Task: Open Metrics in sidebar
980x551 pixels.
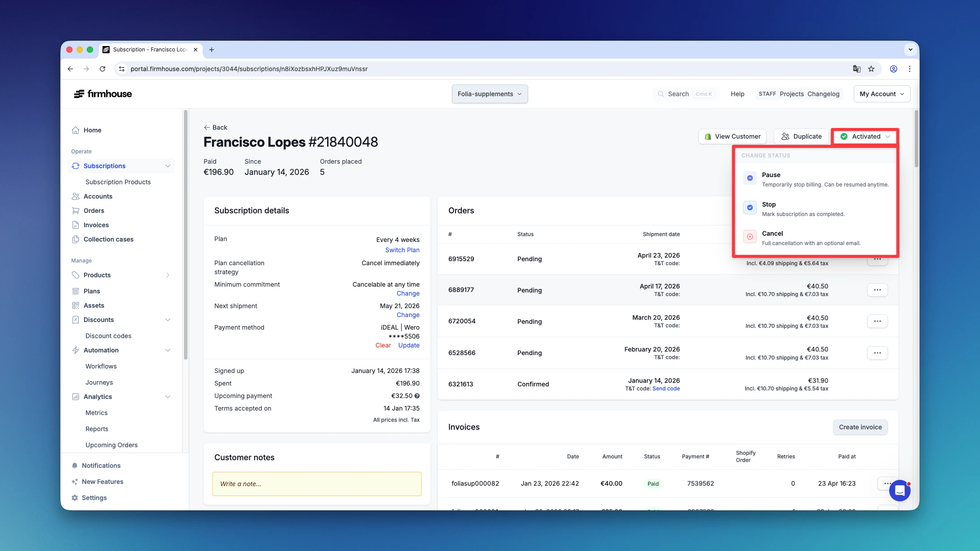Action: [96, 413]
